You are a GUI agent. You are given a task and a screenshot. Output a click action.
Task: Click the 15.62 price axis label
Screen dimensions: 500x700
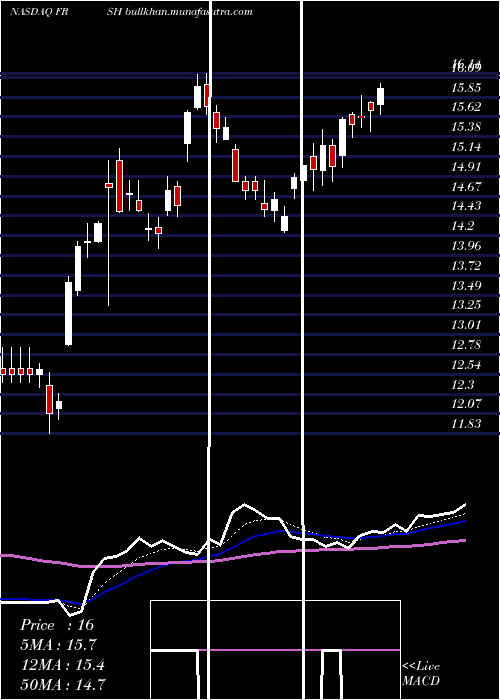[x=466, y=107]
